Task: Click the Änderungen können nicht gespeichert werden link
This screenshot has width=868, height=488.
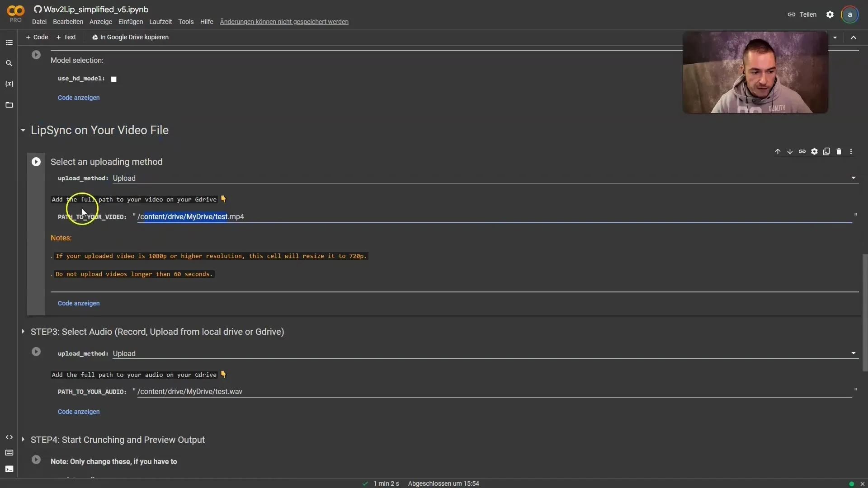Action: (x=284, y=22)
